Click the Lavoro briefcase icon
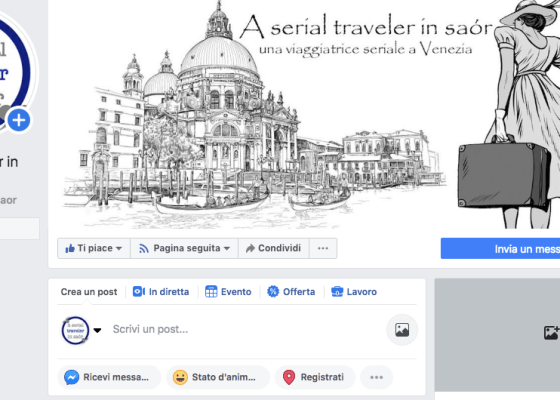Viewport: 560px width, 400px height. 337,292
